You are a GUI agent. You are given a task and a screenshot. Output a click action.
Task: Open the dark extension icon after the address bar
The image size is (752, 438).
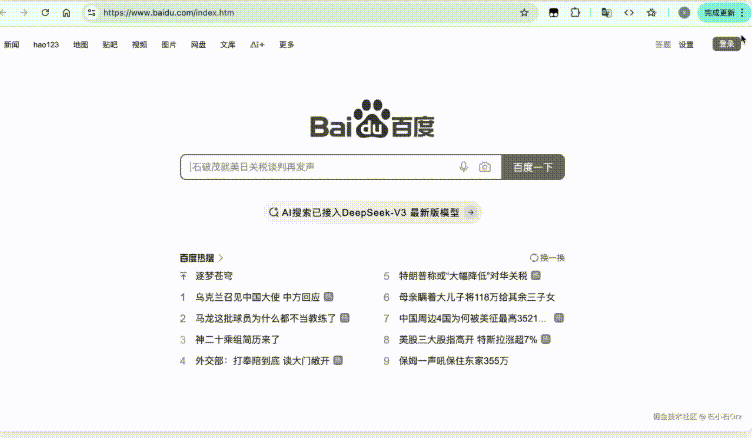pos(553,12)
